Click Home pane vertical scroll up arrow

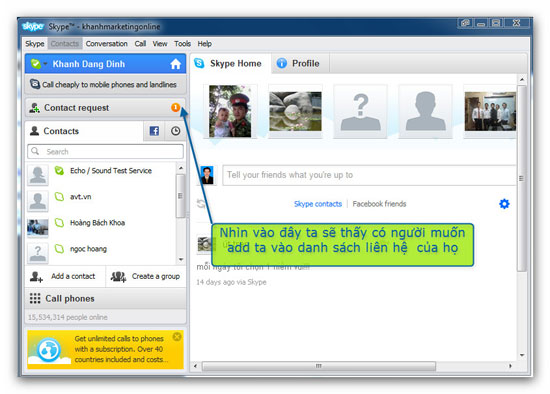(522, 80)
